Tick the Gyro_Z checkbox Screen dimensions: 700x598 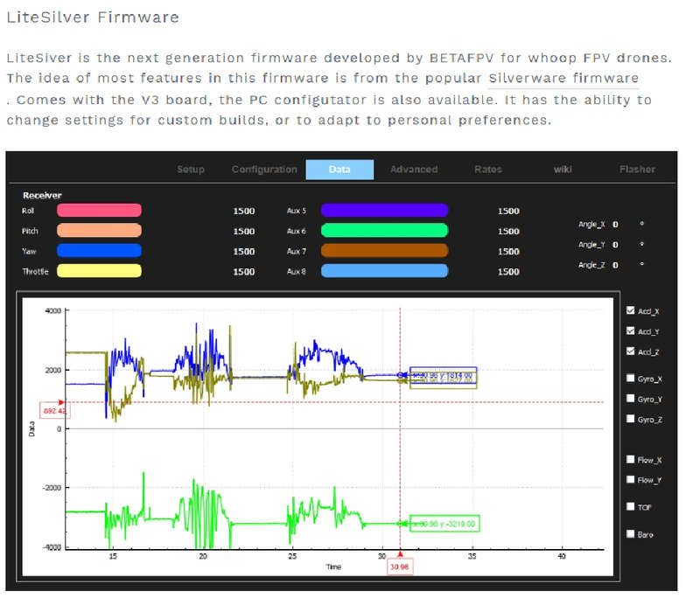click(x=630, y=419)
